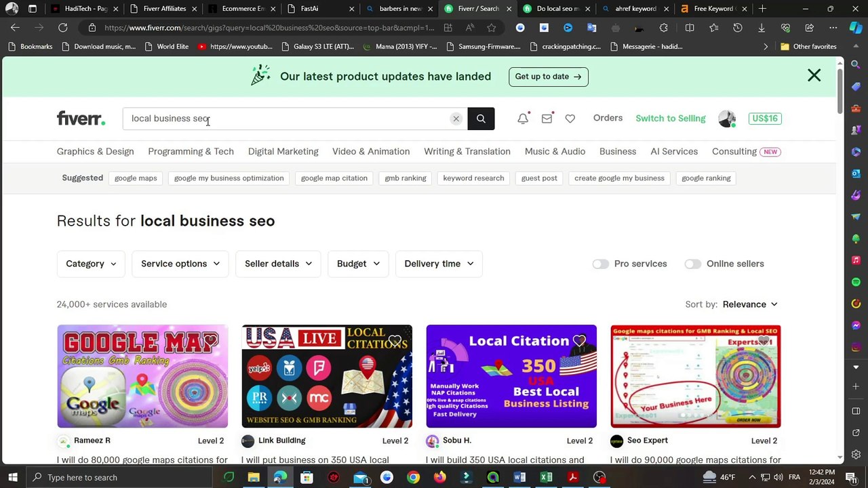
Task: Click the taskbar search box
Action: [x=119, y=477]
